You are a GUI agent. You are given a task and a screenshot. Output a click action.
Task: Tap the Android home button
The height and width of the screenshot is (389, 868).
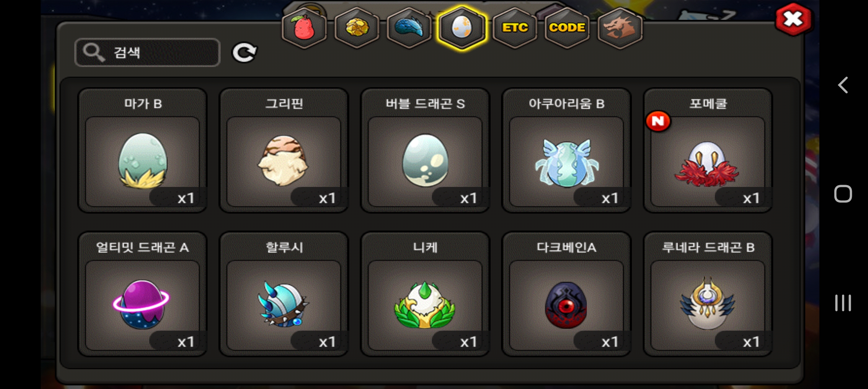pos(843,194)
